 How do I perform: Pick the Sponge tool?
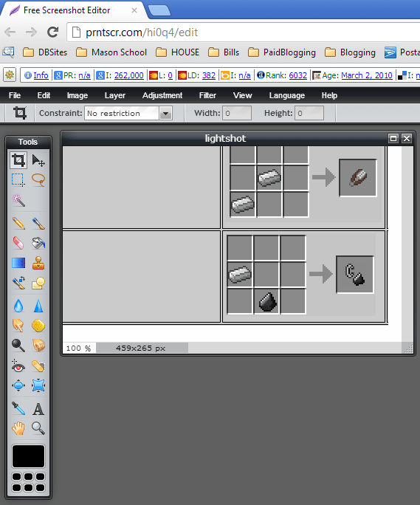[x=38, y=326]
